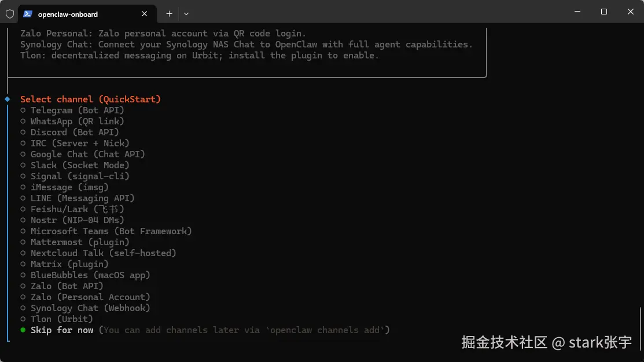Close the openclaw-onboard tab
Screen dimensions: 644x362
click(145, 14)
